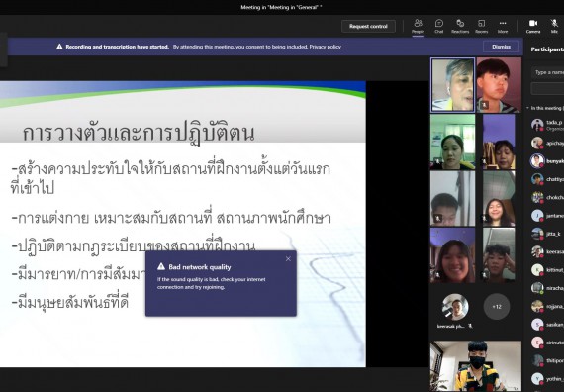The height and width of the screenshot is (392, 564).
Task: Click the warning icon in the recording banner
Action: pos(59,47)
